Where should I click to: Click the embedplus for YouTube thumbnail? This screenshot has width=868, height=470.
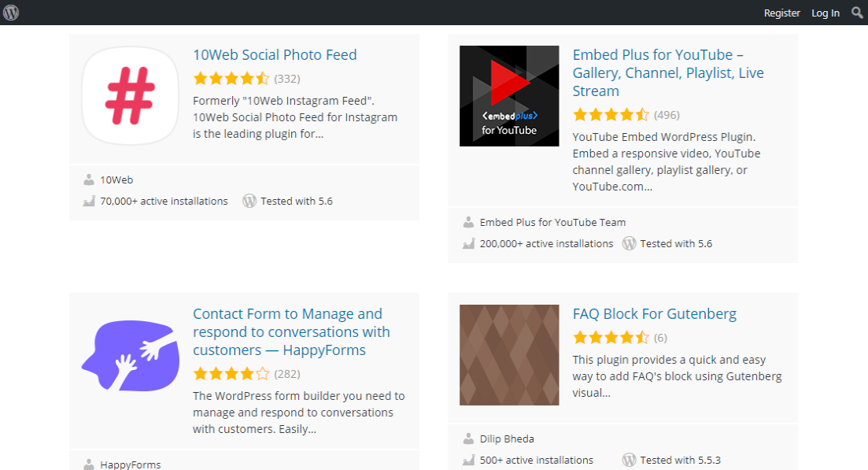click(509, 96)
